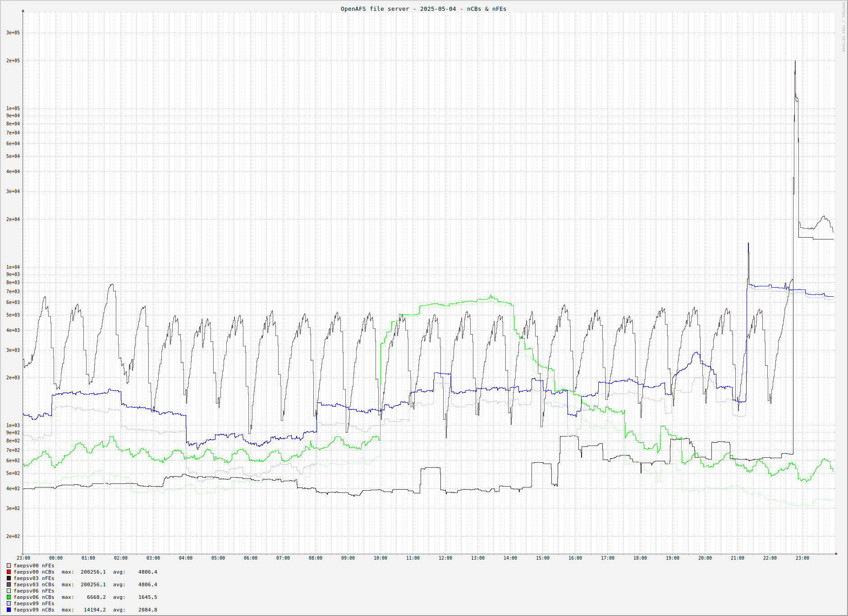848x616 pixels.
Task: Click the 16:00 x-axis time label
Action: tap(575, 558)
